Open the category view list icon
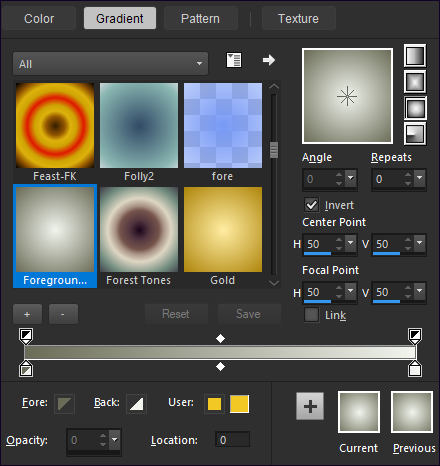 234,60
